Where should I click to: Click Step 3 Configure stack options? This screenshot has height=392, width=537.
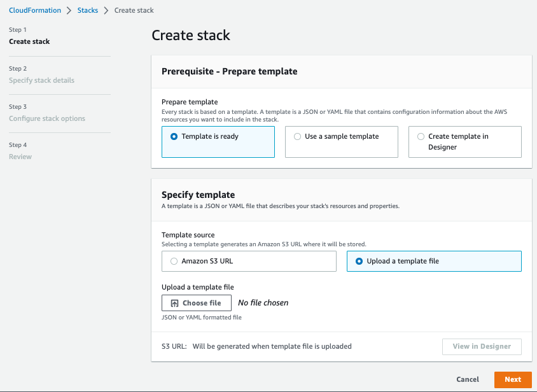[47, 118]
